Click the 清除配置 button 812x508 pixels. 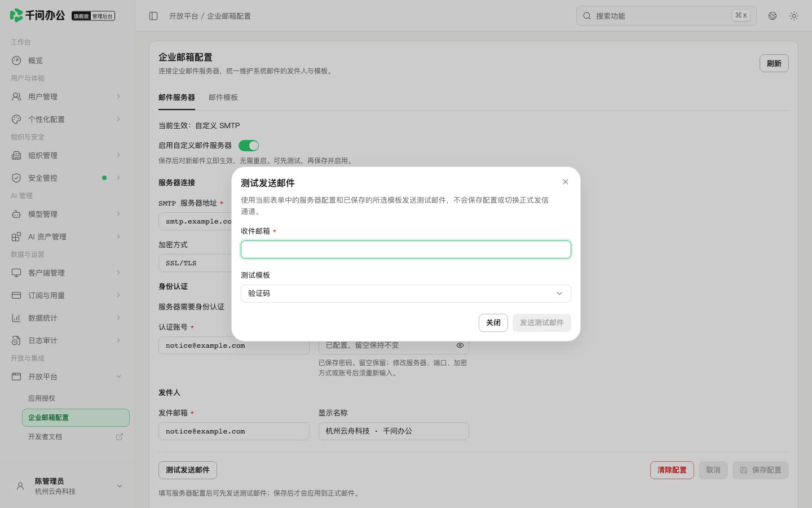point(672,470)
